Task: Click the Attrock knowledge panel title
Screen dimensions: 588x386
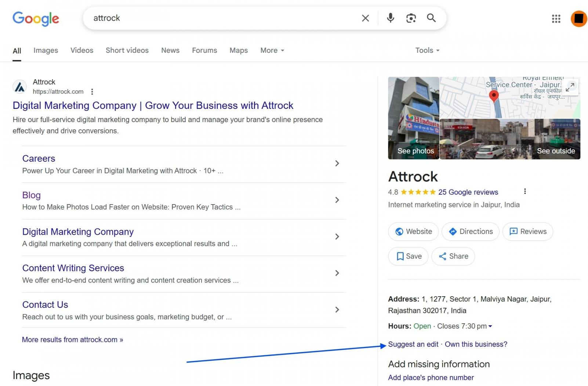Action: [413, 177]
